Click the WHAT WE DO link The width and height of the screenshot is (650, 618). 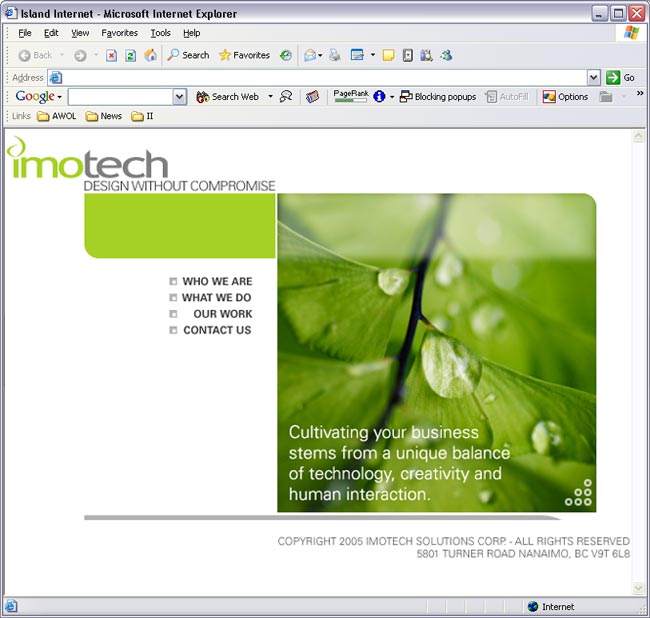[216, 298]
